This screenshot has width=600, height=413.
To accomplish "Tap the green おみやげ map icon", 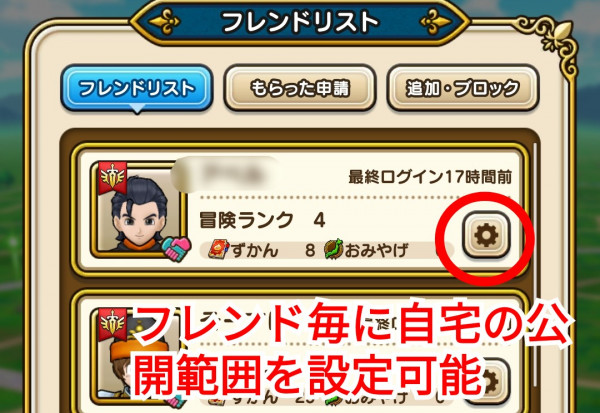I will click(333, 250).
